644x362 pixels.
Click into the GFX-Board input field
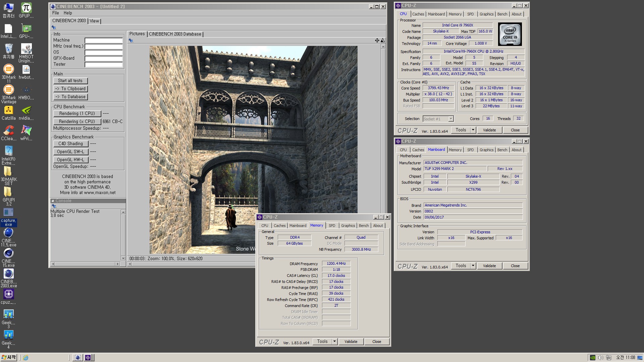(x=104, y=59)
